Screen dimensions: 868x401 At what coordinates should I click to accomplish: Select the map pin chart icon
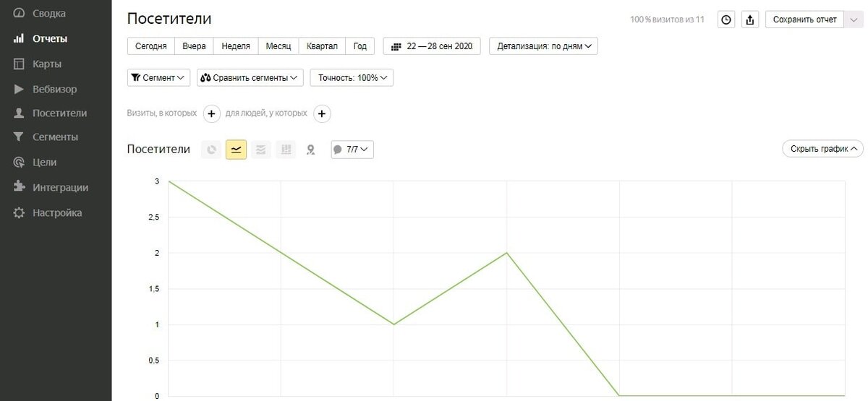click(x=311, y=150)
